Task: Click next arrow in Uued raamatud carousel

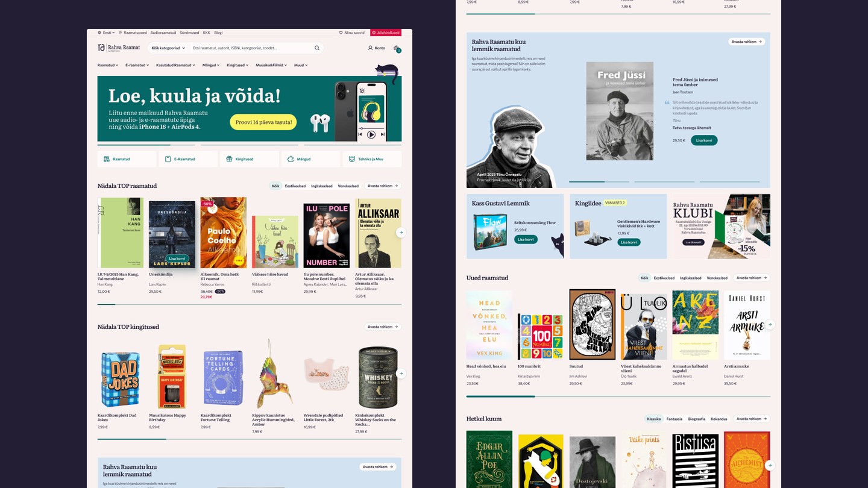Action: point(770,325)
